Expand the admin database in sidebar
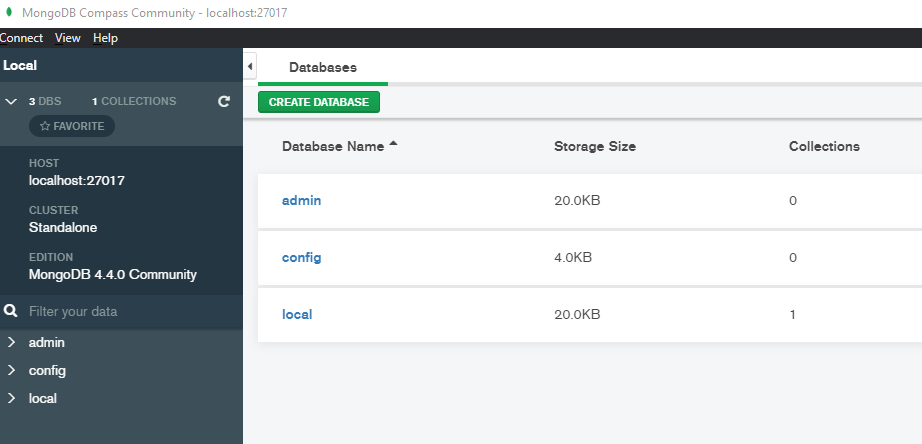Screen dimensions: 922x444 click(11, 342)
